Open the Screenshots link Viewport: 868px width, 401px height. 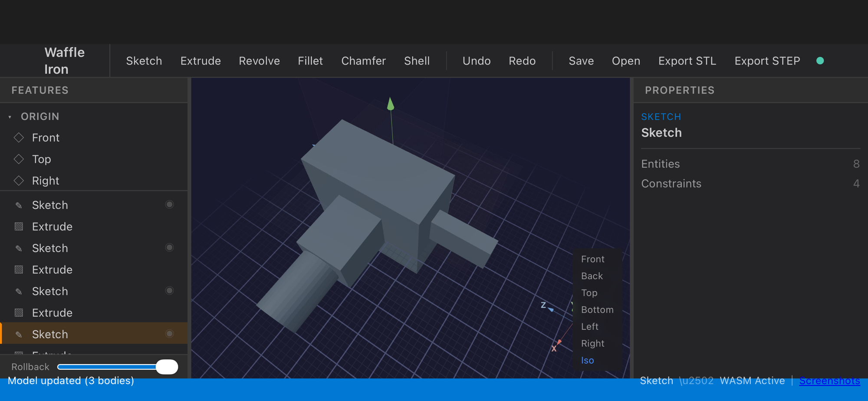(x=829, y=381)
